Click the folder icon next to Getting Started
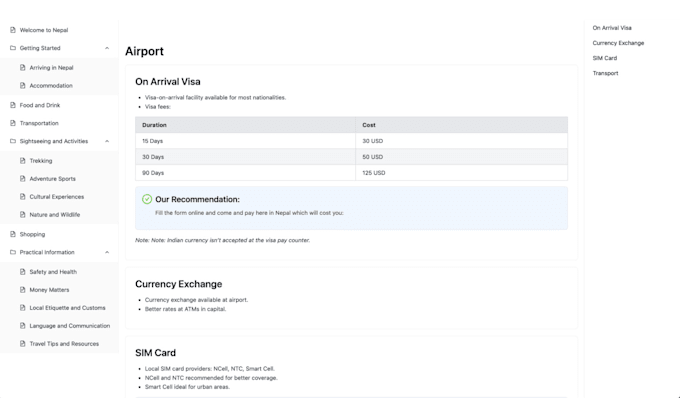680x398 pixels. (x=13, y=48)
